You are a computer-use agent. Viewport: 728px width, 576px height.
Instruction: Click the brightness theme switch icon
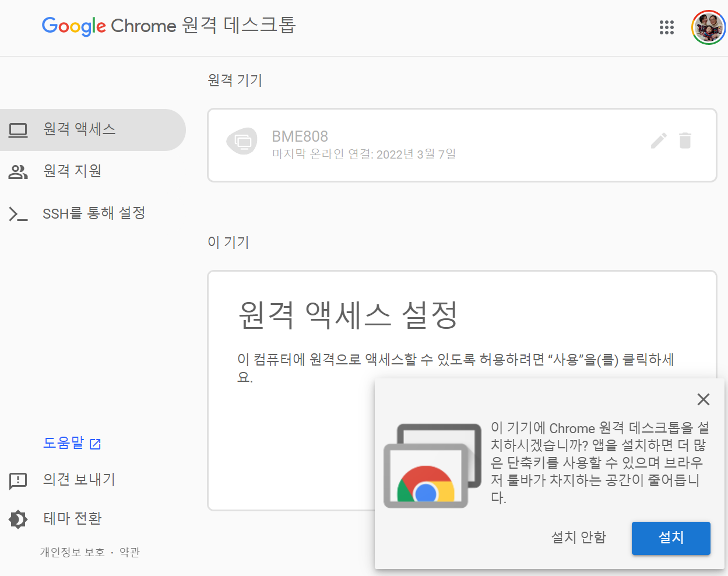click(x=18, y=519)
